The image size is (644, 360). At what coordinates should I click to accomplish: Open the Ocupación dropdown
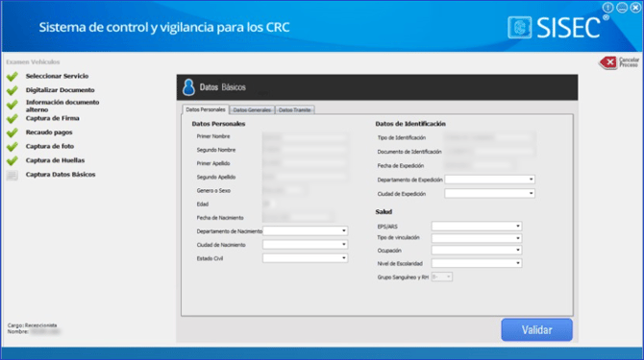(477, 250)
